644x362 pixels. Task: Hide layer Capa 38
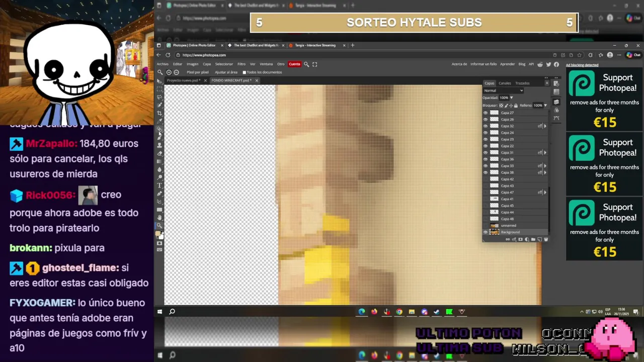(x=485, y=172)
